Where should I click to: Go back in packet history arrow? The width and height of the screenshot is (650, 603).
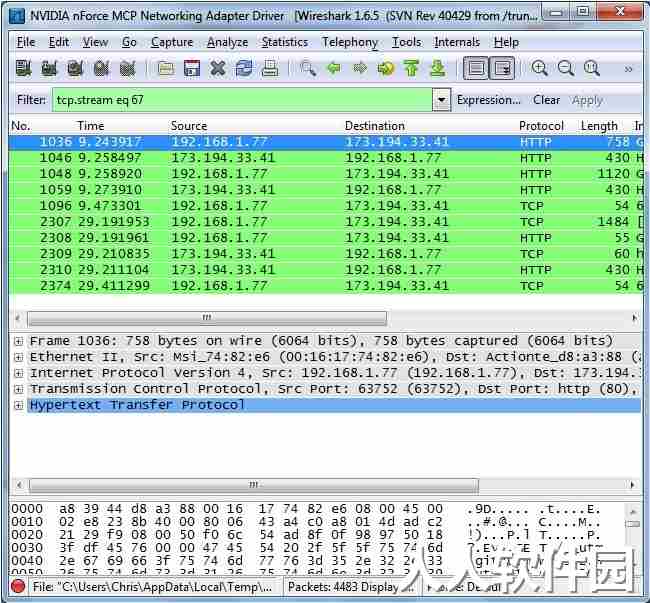pyautogui.click(x=334, y=68)
